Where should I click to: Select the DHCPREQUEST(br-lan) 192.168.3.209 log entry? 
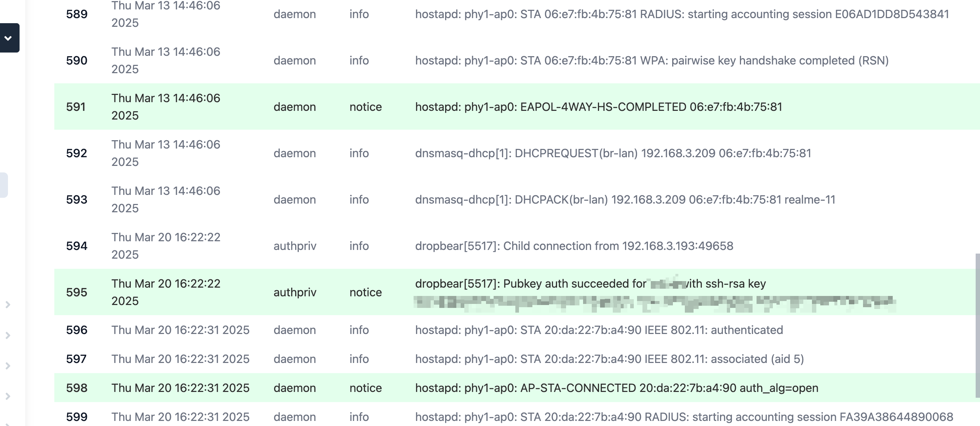[613, 153]
